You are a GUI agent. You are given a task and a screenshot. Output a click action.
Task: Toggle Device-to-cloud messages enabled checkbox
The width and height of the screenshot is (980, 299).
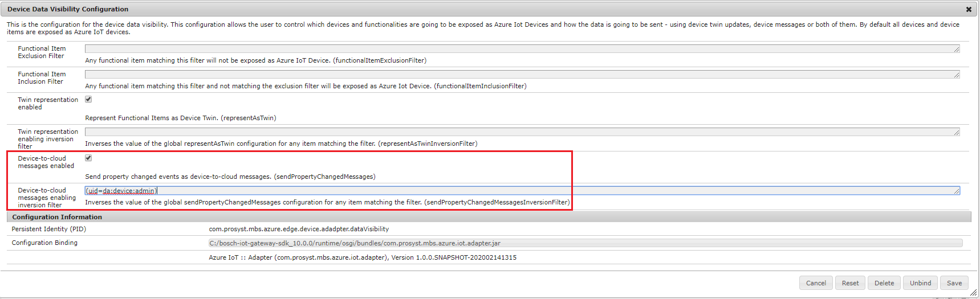(88, 158)
